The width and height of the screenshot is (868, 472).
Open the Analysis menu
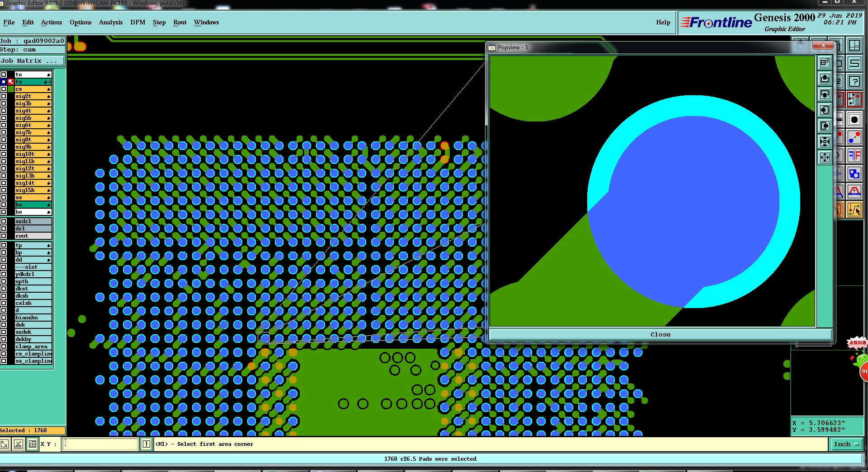(x=111, y=22)
